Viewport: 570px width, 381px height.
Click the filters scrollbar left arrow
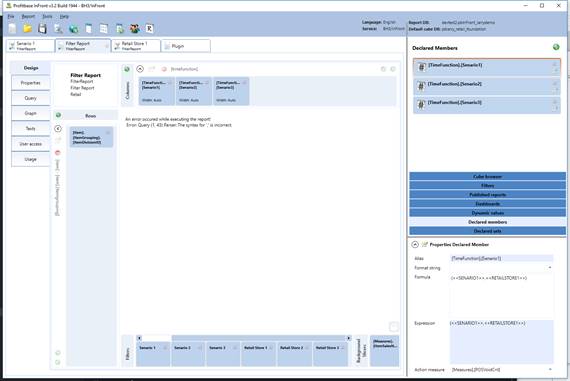coord(139,338)
